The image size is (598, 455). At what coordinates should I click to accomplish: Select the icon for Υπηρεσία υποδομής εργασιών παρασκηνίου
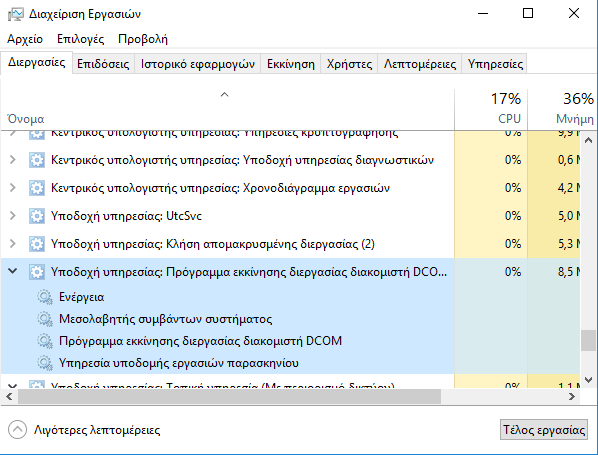[x=45, y=363]
